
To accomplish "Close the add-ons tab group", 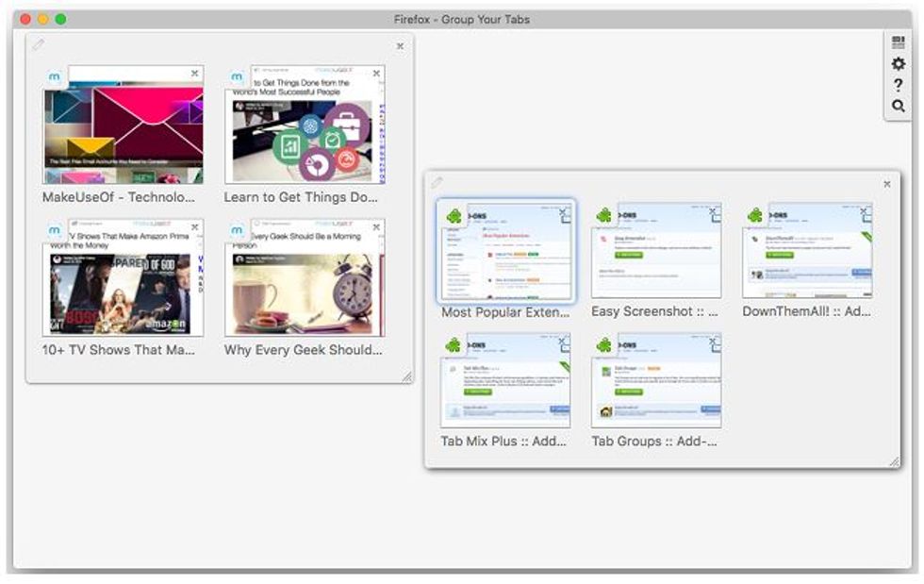I will pos(887,184).
